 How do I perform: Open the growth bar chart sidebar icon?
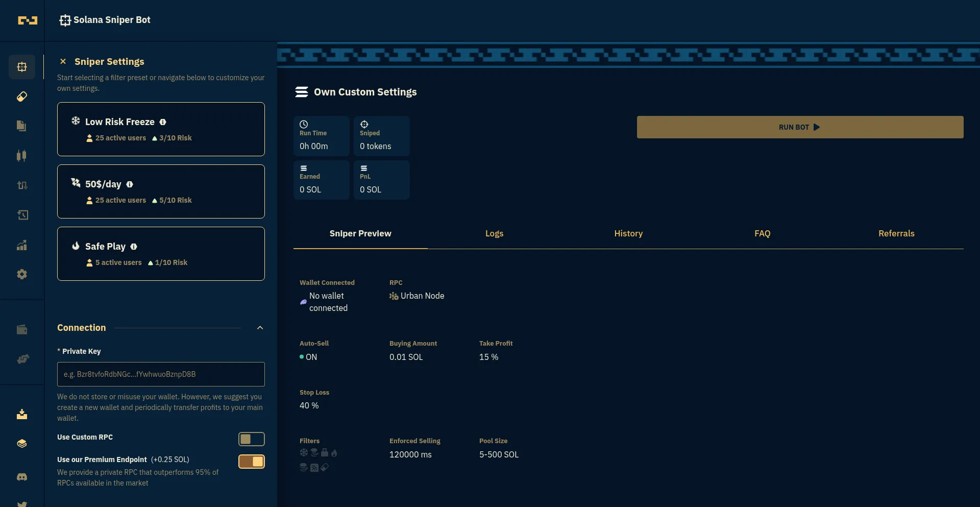coord(22,245)
